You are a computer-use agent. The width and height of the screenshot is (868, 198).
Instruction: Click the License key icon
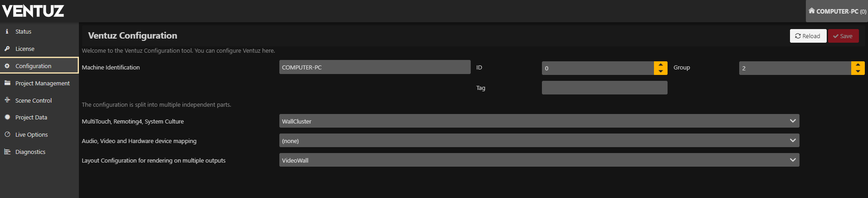(7, 49)
